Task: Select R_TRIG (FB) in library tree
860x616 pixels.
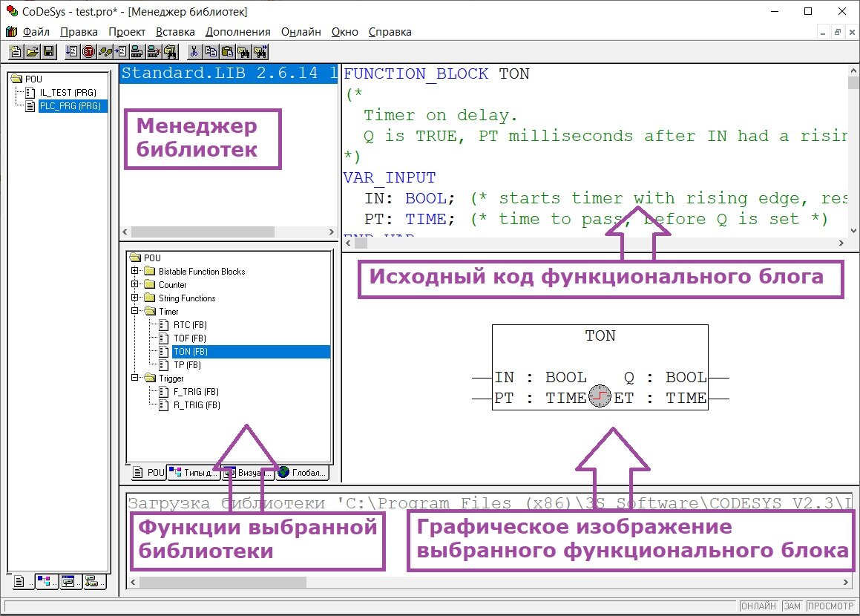Action: [x=197, y=404]
